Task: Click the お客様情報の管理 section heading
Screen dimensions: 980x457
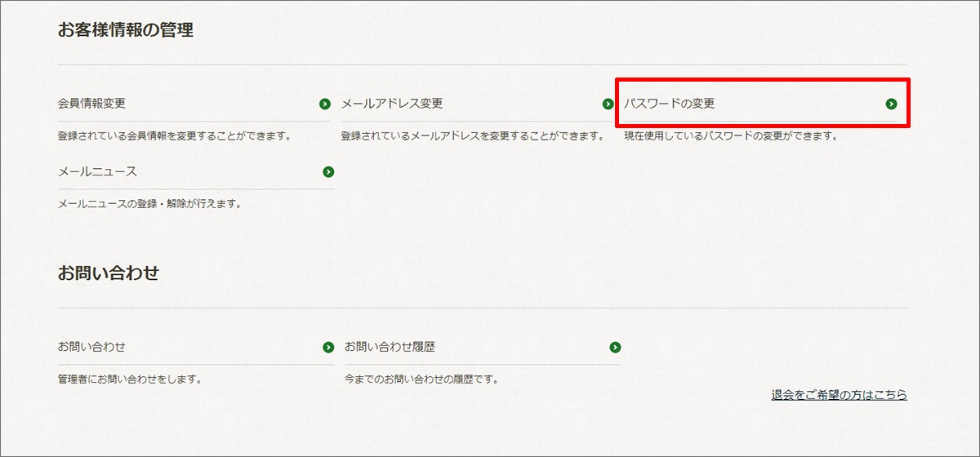Action: pos(125,31)
